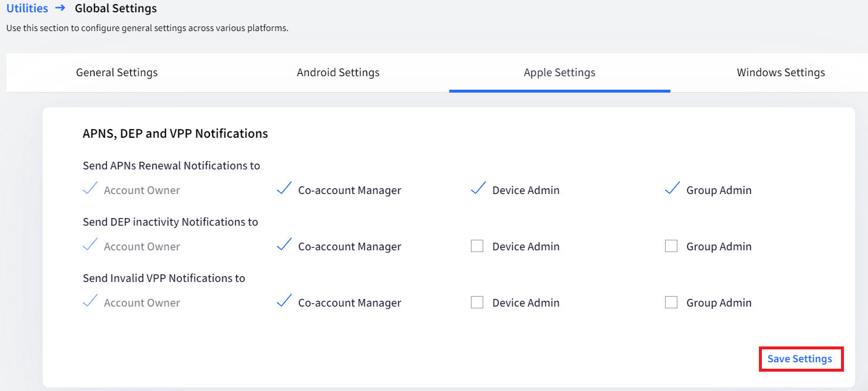Uncheck Device Admin for APNs Renewal Notifications

478,189
